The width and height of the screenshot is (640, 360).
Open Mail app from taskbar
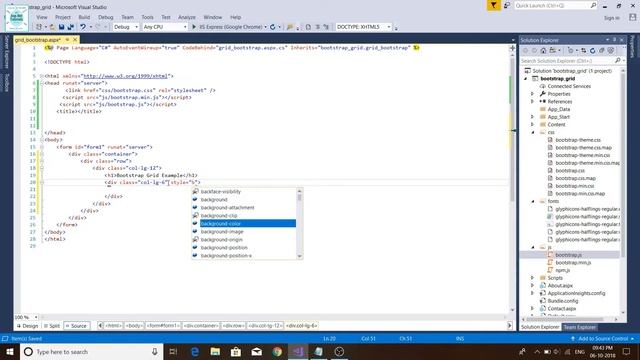tap(256, 351)
